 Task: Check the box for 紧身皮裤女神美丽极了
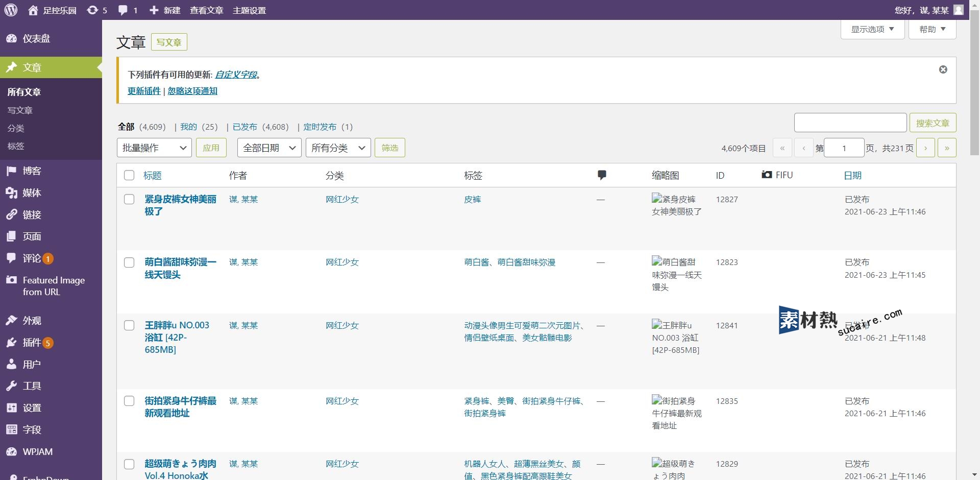[129, 199]
